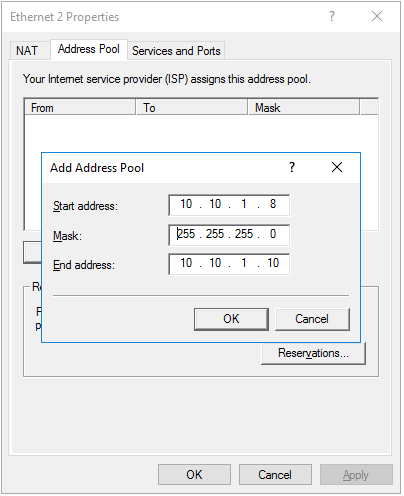The width and height of the screenshot is (404, 496).
Task: Click the help question mark in Add Address Pool
Action: pyautogui.click(x=292, y=167)
